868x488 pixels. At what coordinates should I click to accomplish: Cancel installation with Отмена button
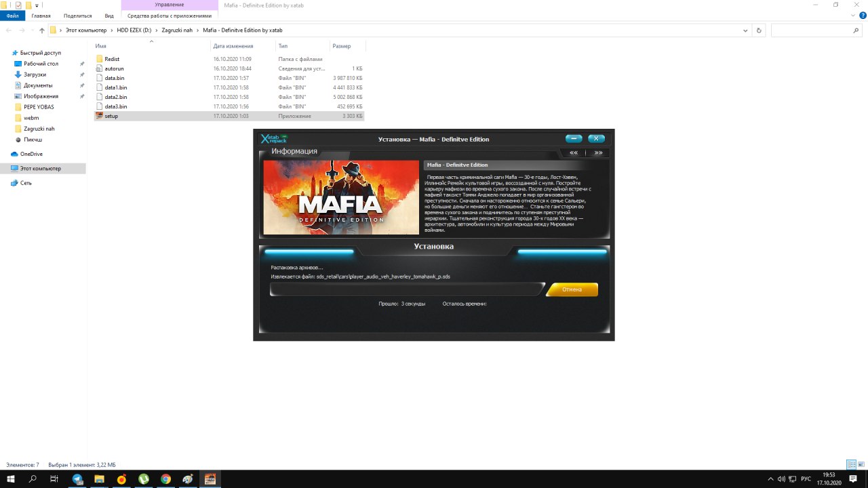pos(572,289)
